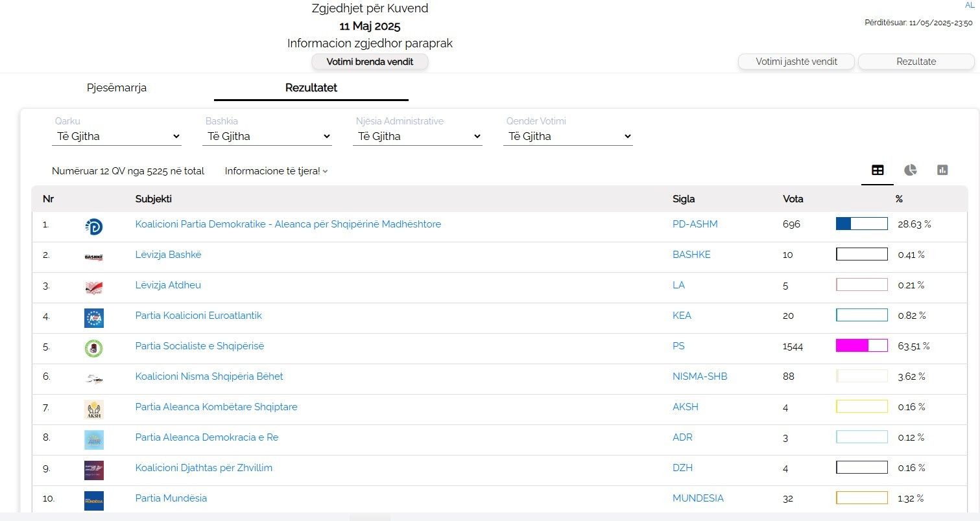Click the Partia Socialiste party logo
This screenshot has height=521, width=980.
(94, 348)
